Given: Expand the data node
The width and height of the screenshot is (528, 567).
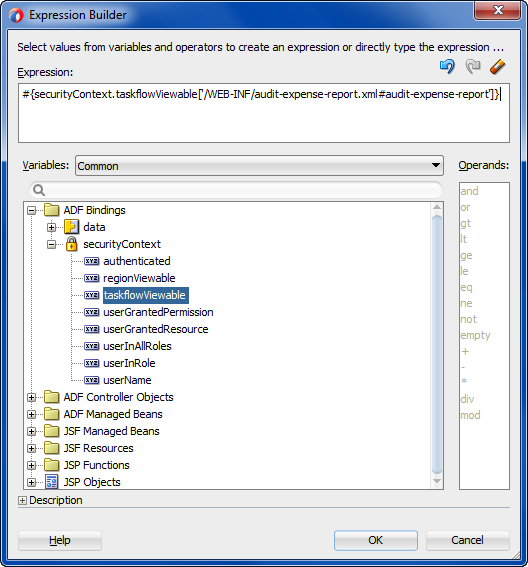Looking at the screenshot, I should pos(51,227).
